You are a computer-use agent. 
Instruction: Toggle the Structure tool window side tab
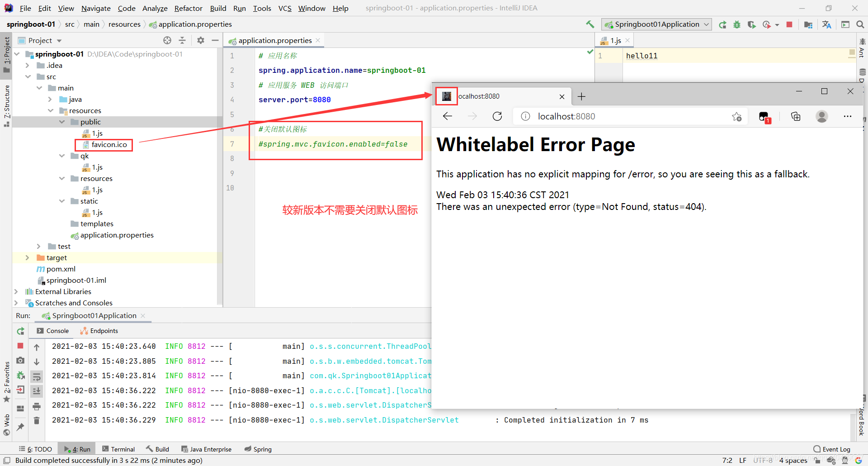pyautogui.click(x=6, y=106)
